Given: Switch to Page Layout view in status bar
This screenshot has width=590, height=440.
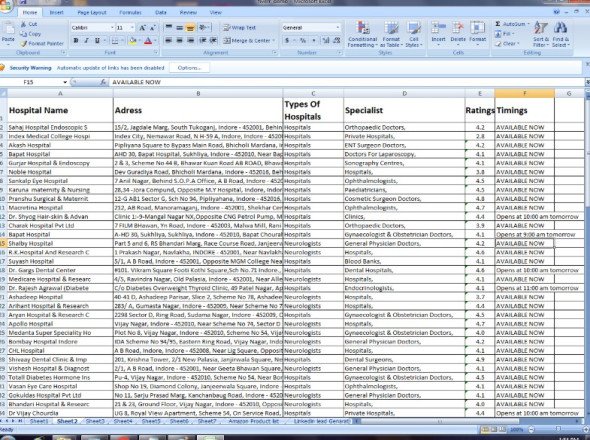Looking at the screenshot, I should tap(494, 429).
